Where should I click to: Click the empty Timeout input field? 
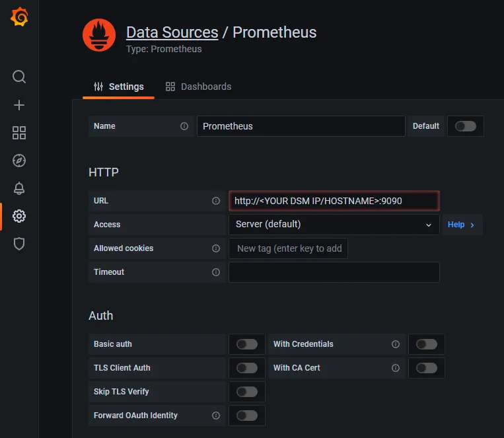click(x=334, y=272)
